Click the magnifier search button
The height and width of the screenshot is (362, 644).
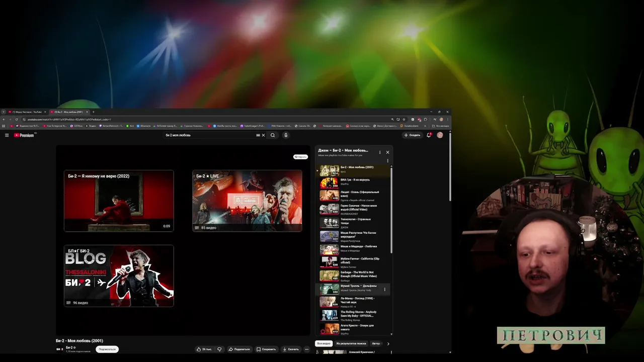click(x=273, y=135)
